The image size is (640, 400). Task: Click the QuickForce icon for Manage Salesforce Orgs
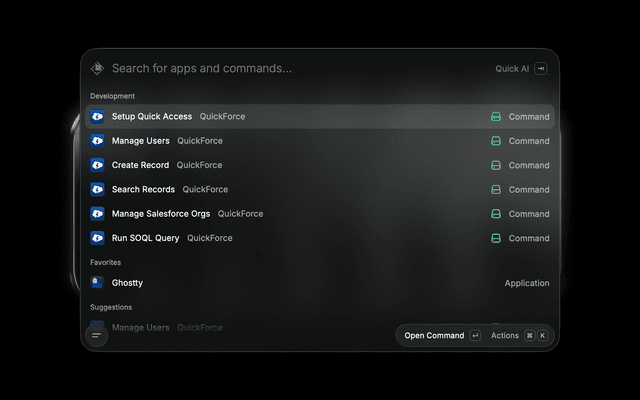point(97,213)
